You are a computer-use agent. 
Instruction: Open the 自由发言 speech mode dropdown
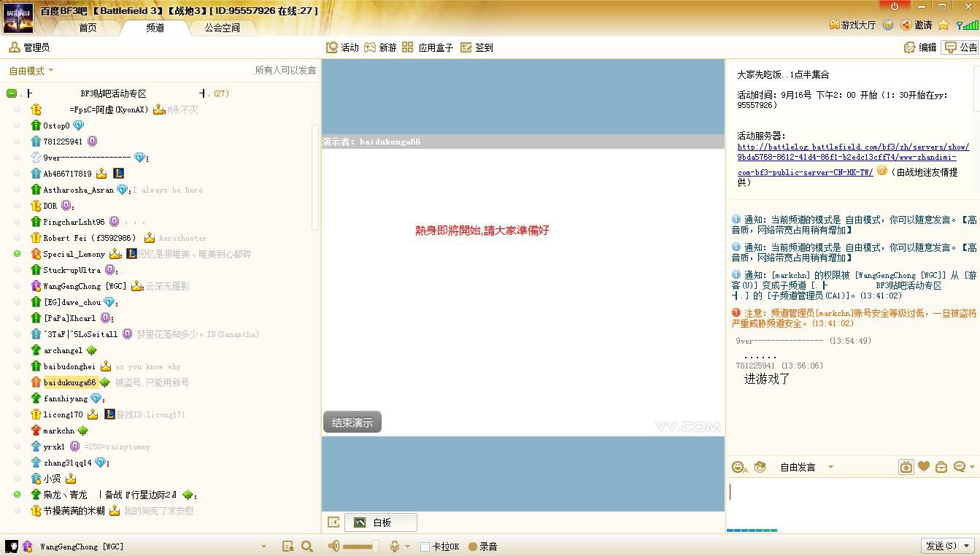pos(806,467)
